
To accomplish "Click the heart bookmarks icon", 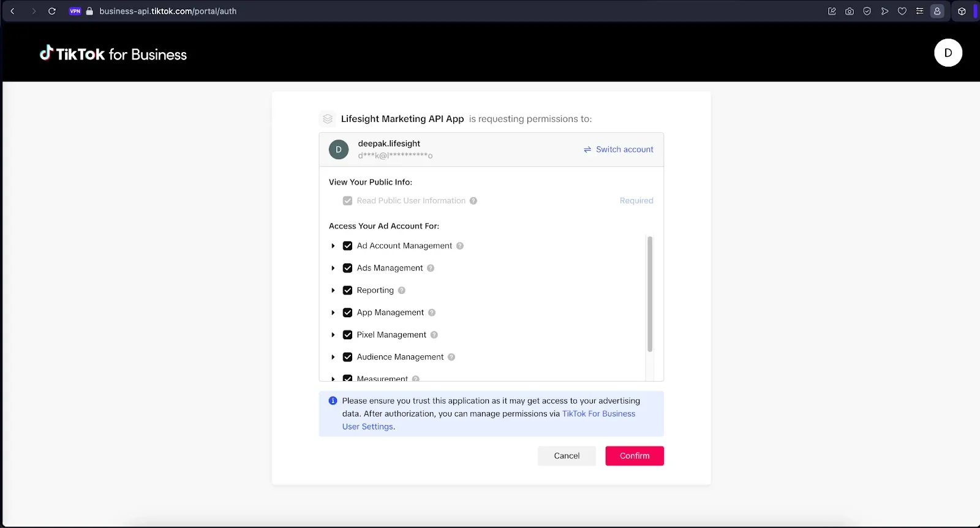I will tap(902, 11).
